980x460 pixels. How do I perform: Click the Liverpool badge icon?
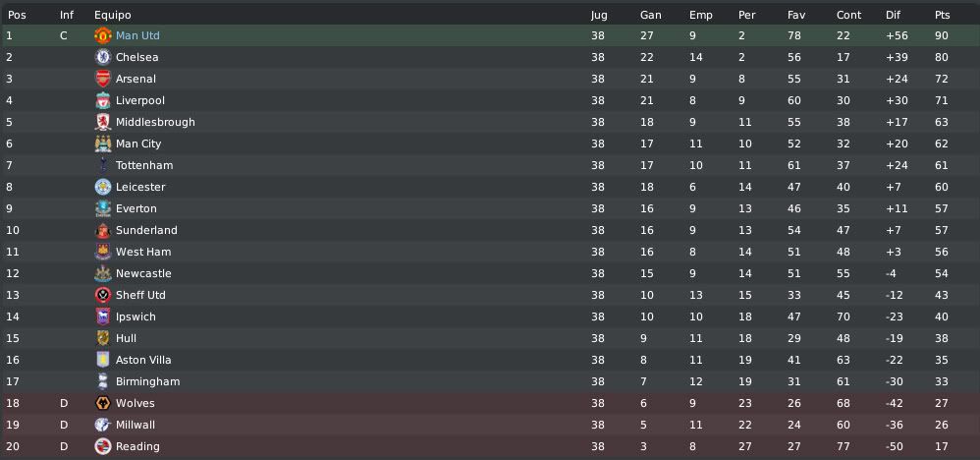(102, 100)
